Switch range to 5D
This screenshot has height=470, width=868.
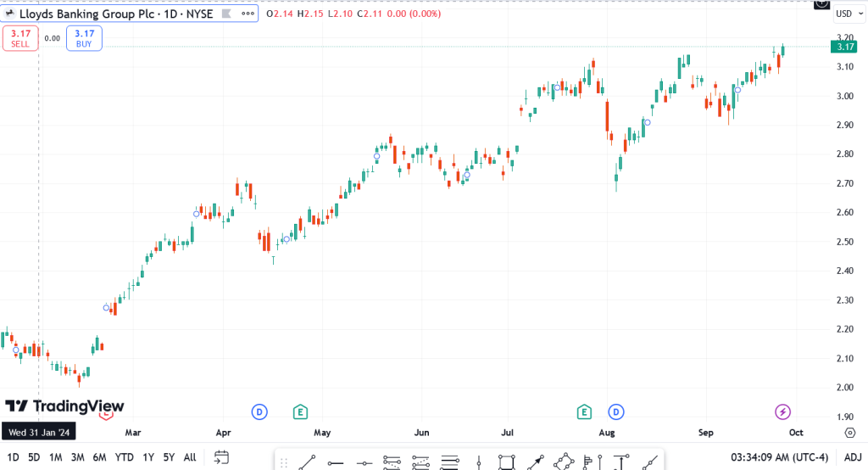pyautogui.click(x=34, y=457)
